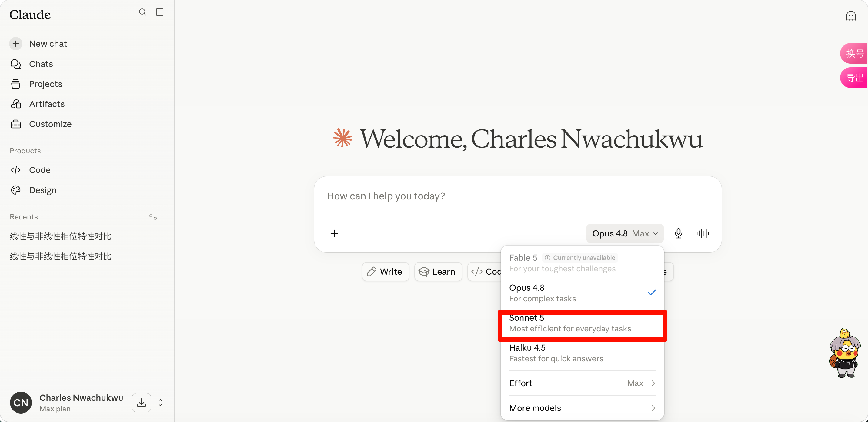Click the Currently unavailable info badge

click(x=580, y=257)
